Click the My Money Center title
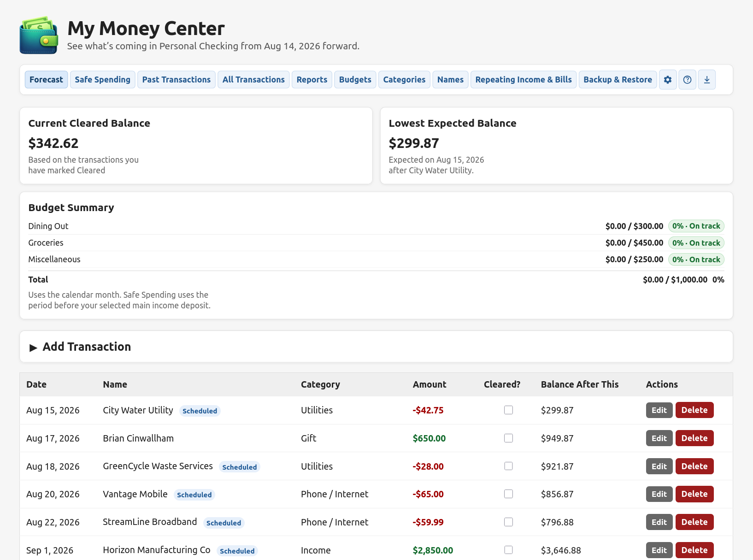 pyautogui.click(x=146, y=29)
